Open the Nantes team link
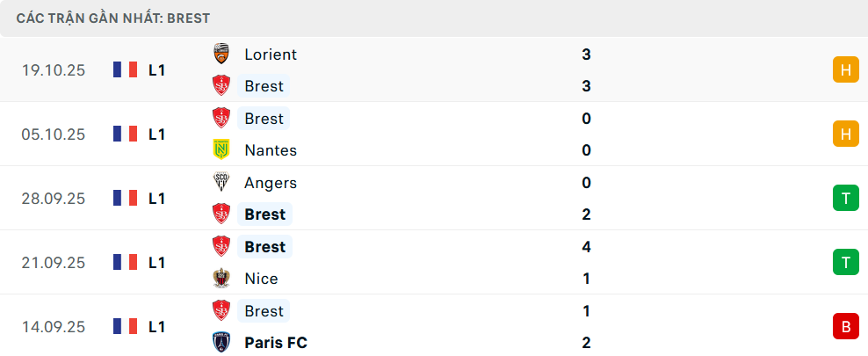This screenshot has height=356, width=868. 271,150
